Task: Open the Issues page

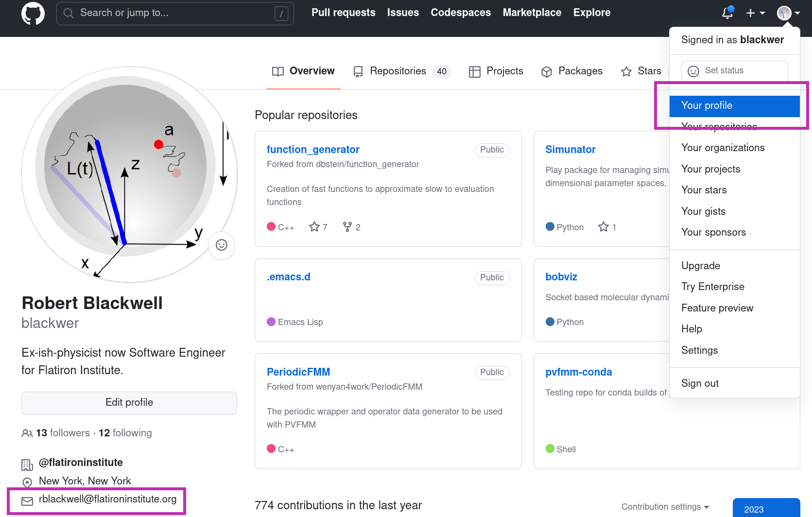Action: 403,13
